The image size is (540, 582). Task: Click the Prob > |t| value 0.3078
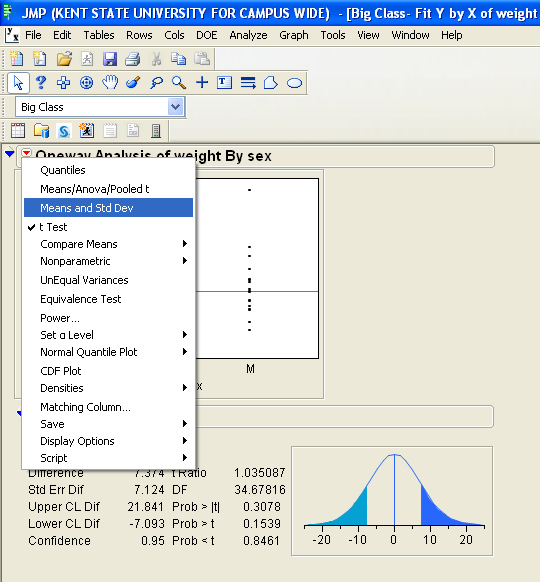[x=262, y=507]
